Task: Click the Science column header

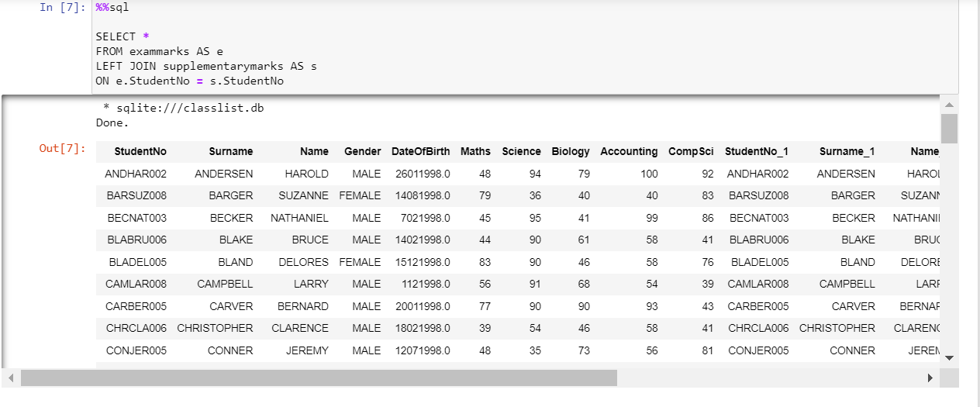Action: [522, 151]
